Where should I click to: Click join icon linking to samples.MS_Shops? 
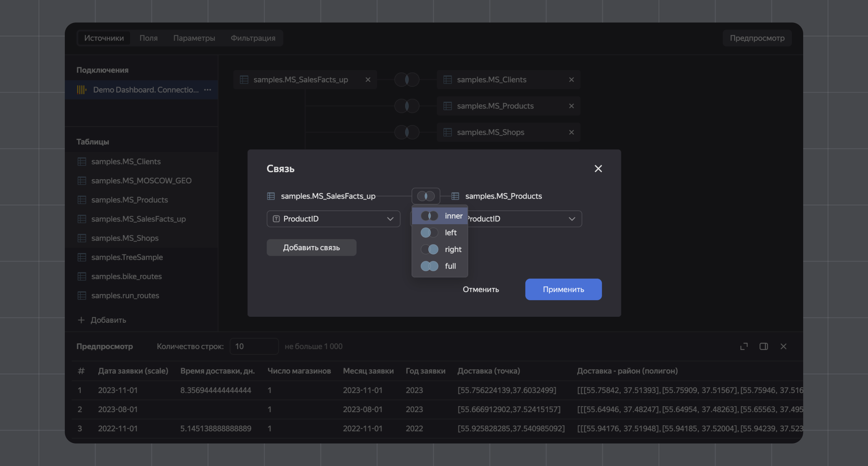click(x=407, y=132)
